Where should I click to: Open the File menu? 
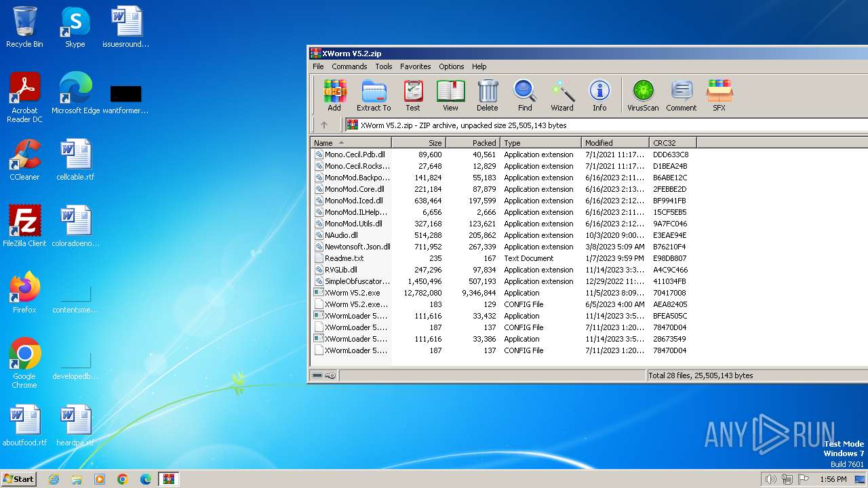[x=318, y=66]
